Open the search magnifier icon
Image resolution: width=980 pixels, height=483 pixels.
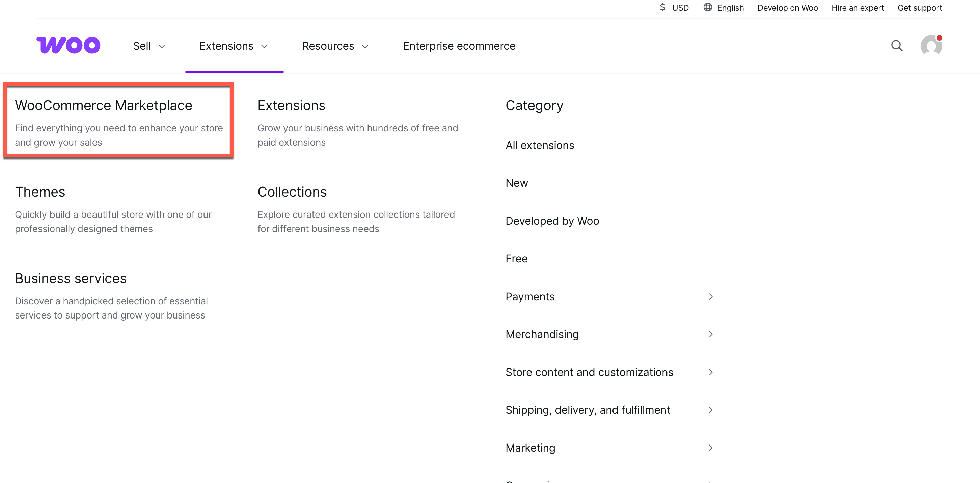897,46
